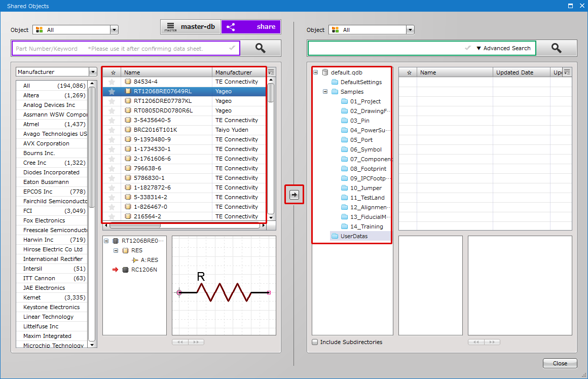Select Altera in manufacturer list

pyautogui.click(x=31, y=95)
